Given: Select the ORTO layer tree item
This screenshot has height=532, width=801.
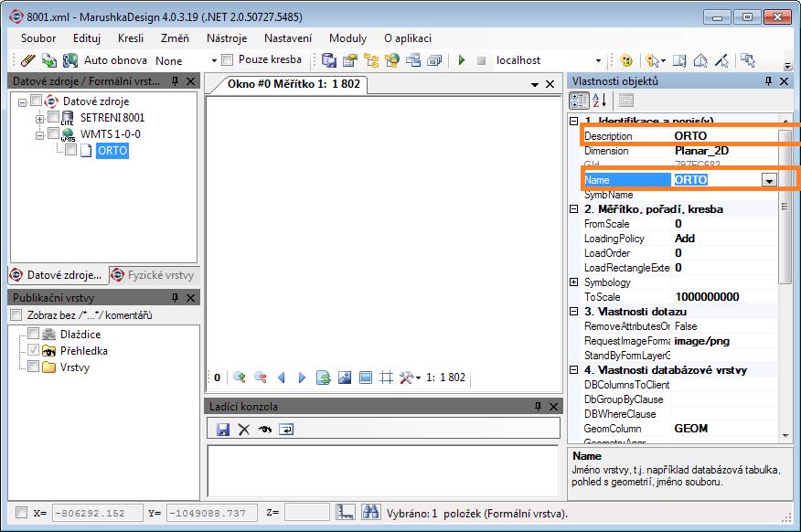Looking at the screenshot, I should [112, 151].
